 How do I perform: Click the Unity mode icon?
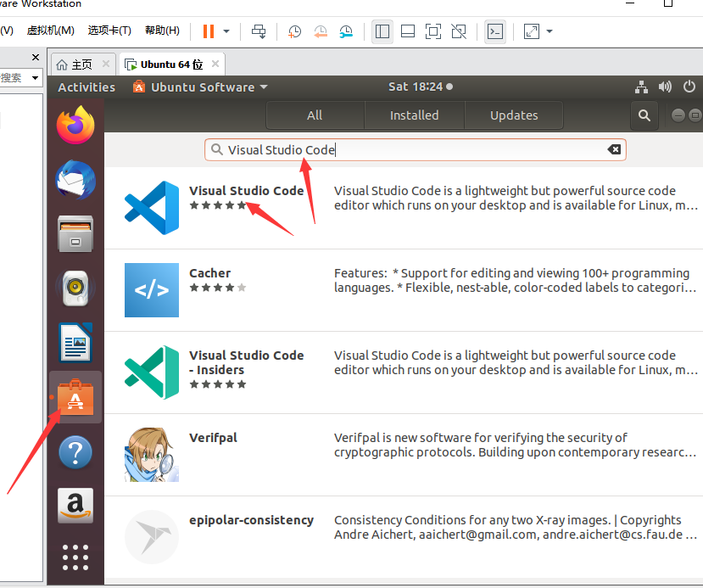coord(459,31)
